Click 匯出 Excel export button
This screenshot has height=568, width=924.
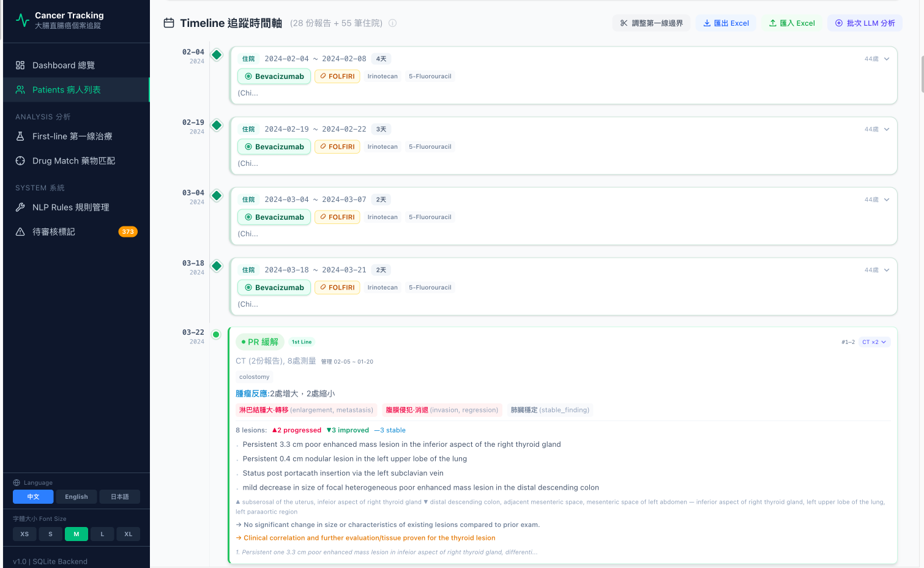coord(726,23)
